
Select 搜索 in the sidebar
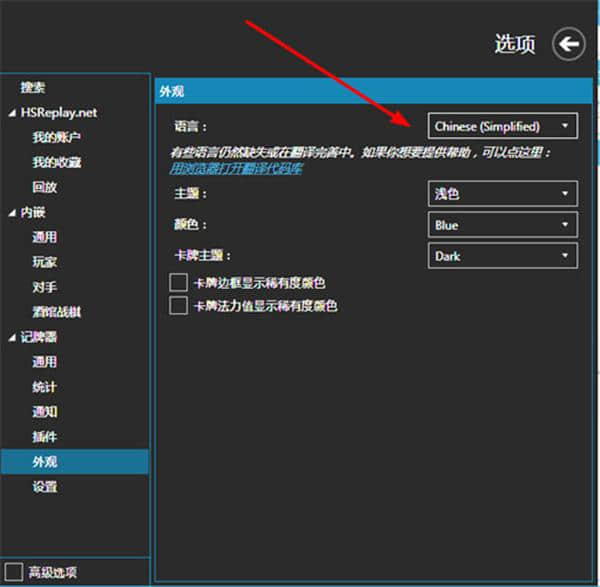click(x=33, y=88)
